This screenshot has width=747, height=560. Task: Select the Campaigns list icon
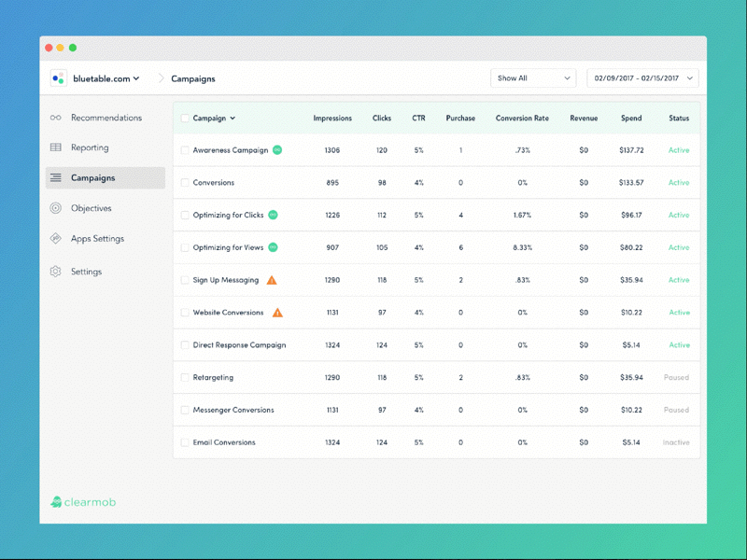[x=56, y=177]
